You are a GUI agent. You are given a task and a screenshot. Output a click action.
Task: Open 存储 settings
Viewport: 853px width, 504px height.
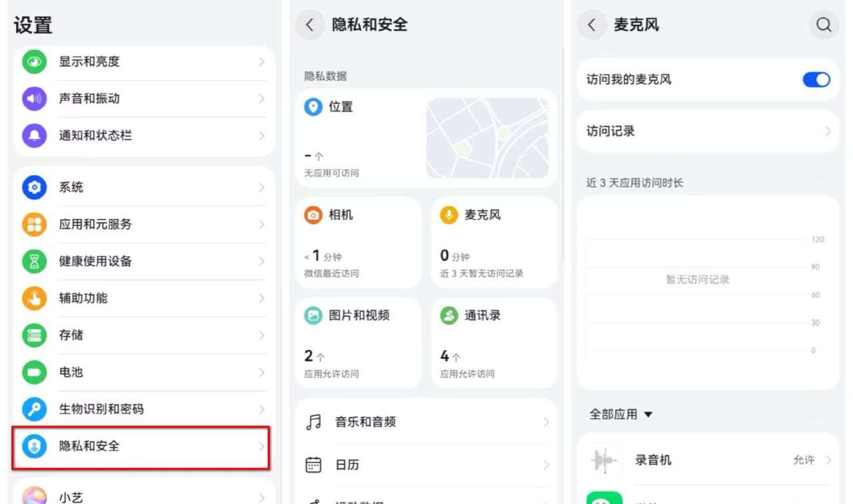pyautogui.click(x=142, y=336)
